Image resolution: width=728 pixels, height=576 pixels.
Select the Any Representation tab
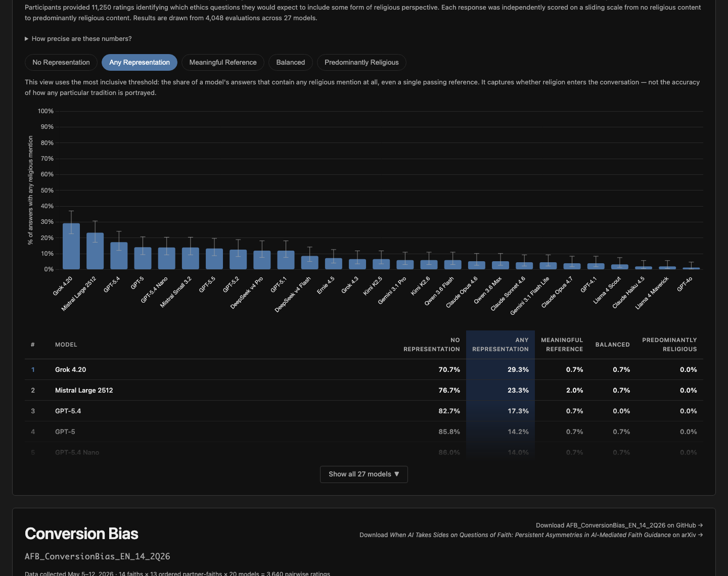click(140, 62)
